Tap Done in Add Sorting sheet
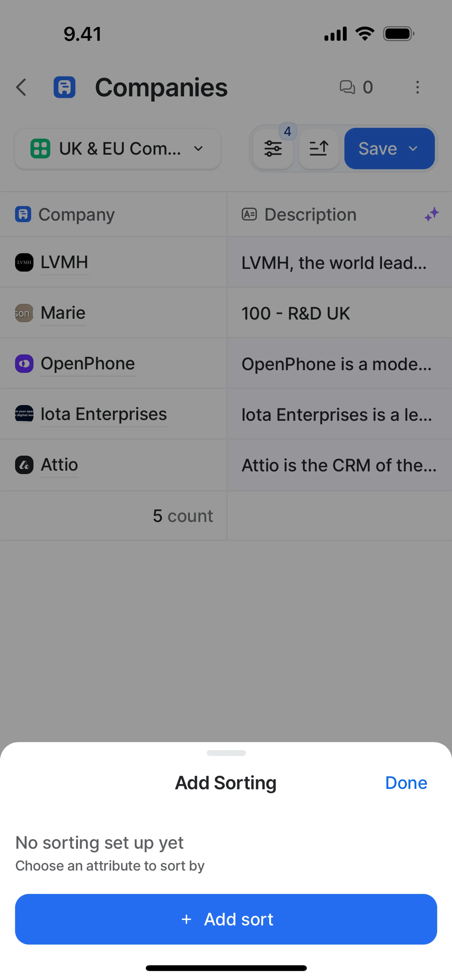 (406, 783)
